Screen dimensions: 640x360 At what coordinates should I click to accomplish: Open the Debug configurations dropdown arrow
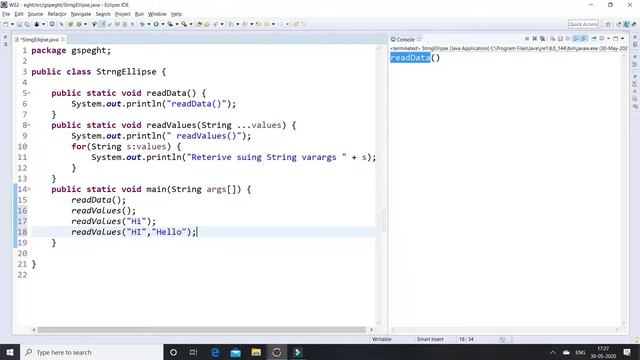(149, 24)
